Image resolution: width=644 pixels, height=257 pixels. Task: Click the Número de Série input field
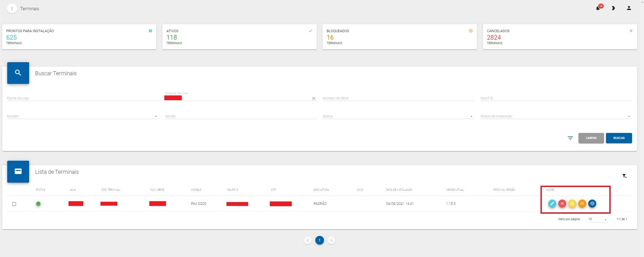click(398, 98)
